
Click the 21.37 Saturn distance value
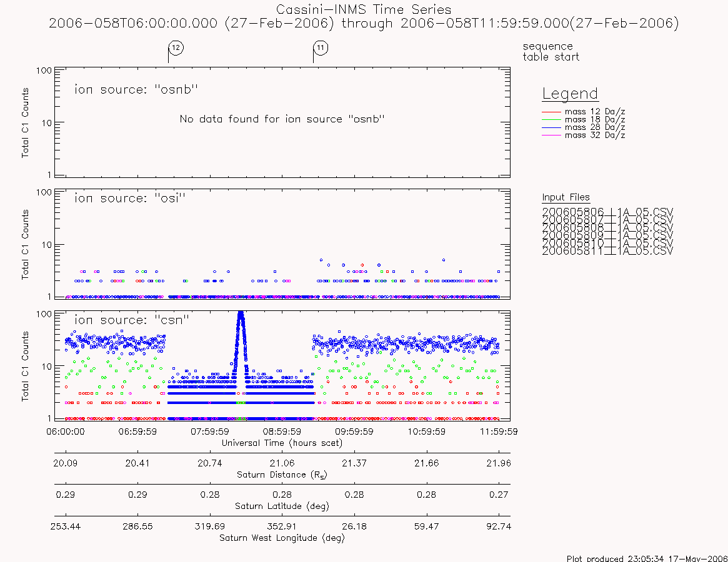[354, 463]
